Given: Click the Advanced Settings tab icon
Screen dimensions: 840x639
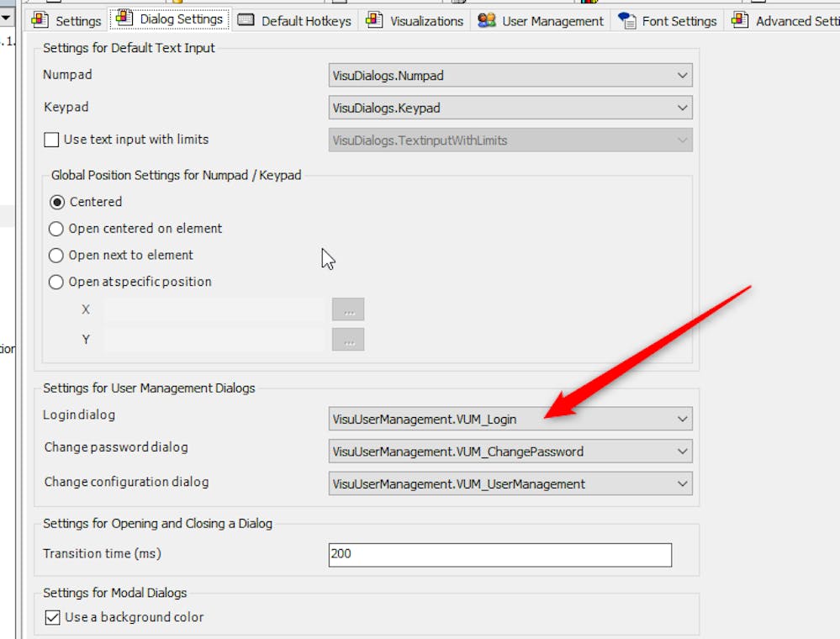Looking at the screenshot, I should click(740, 20).
